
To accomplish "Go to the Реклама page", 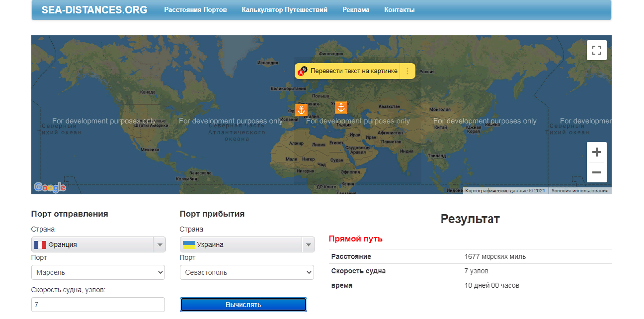I will 356,10.
